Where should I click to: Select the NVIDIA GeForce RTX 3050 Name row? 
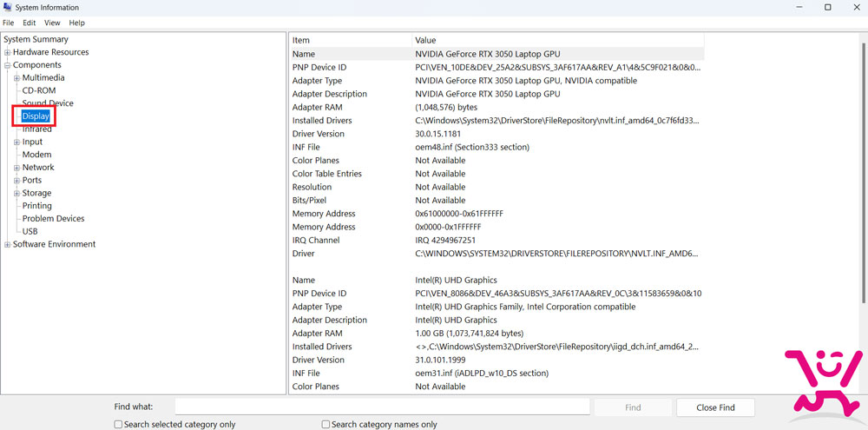tap(497, 54)
